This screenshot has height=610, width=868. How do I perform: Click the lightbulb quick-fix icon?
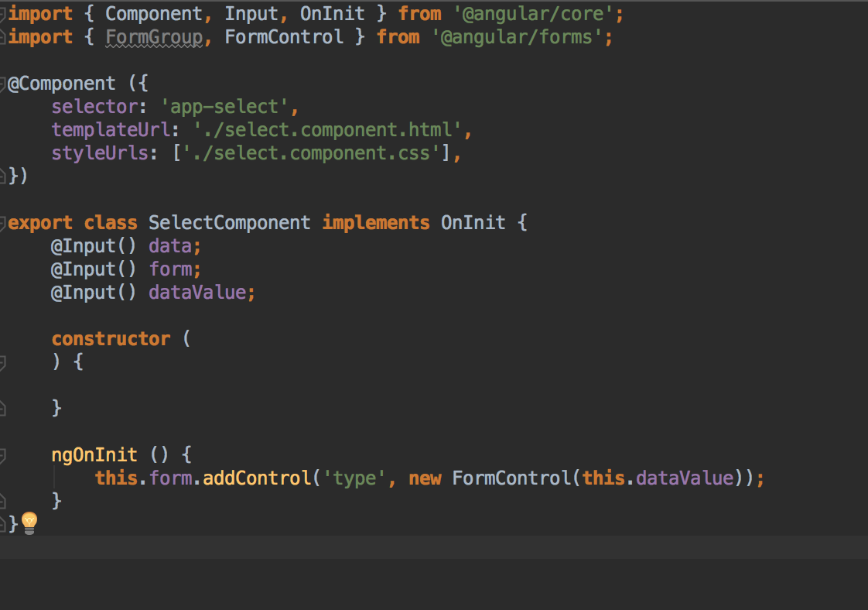coord(29,523)
